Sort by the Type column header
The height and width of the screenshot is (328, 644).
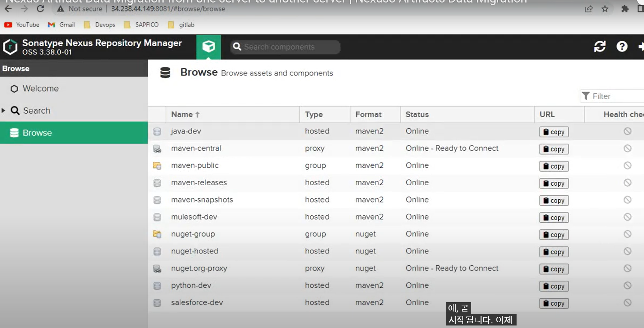[325, 114]
